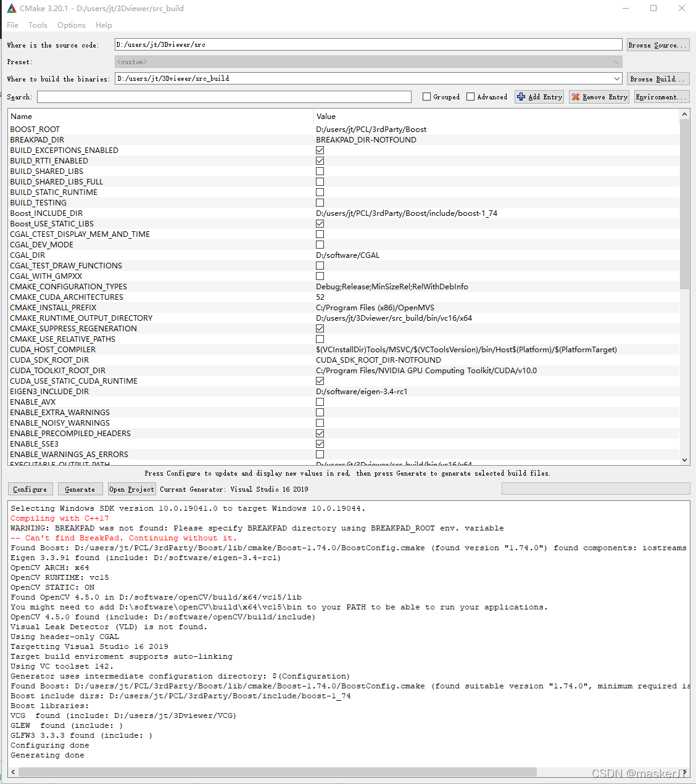Uncheck BUILD_EXCEPTIONS_ENABLED

320,149
